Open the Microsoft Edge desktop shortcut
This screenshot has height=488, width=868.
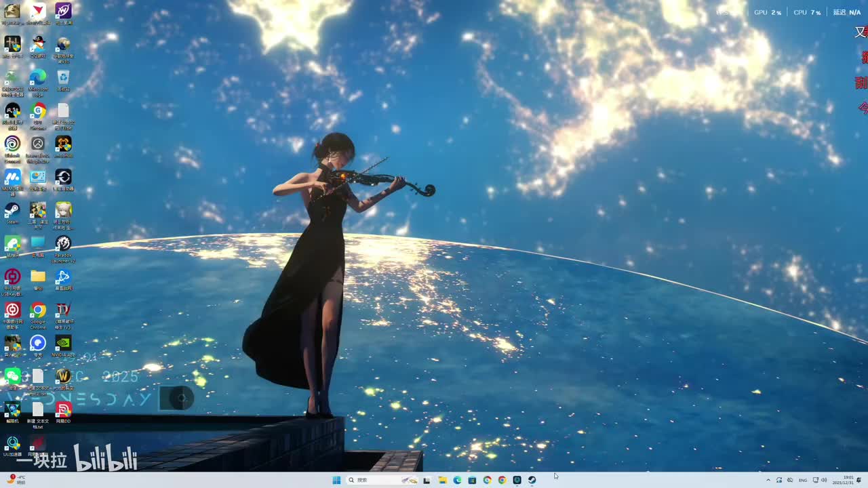38,81
